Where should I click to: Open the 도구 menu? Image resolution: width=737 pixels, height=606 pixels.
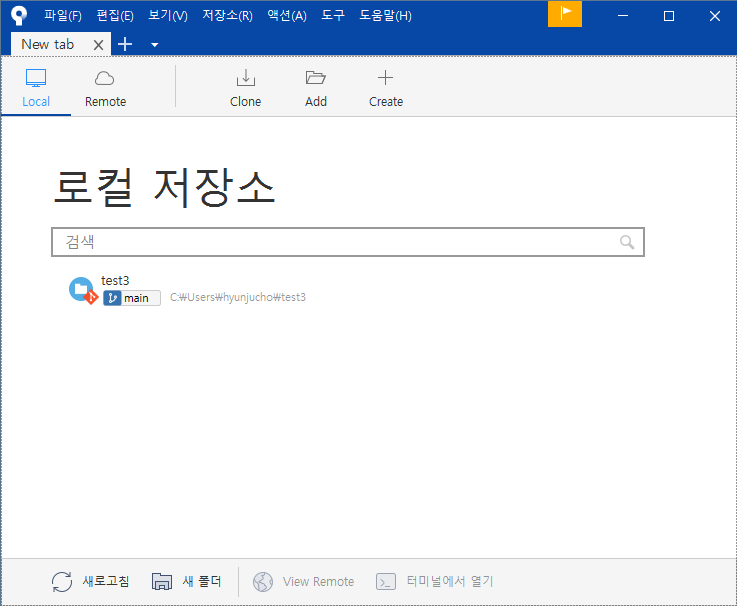333,16
